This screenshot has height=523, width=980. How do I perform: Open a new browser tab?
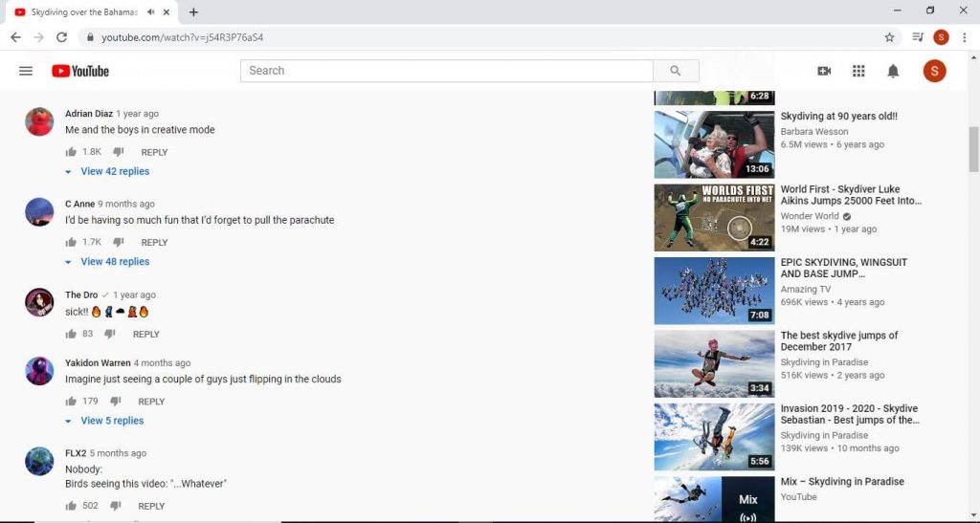193,11
